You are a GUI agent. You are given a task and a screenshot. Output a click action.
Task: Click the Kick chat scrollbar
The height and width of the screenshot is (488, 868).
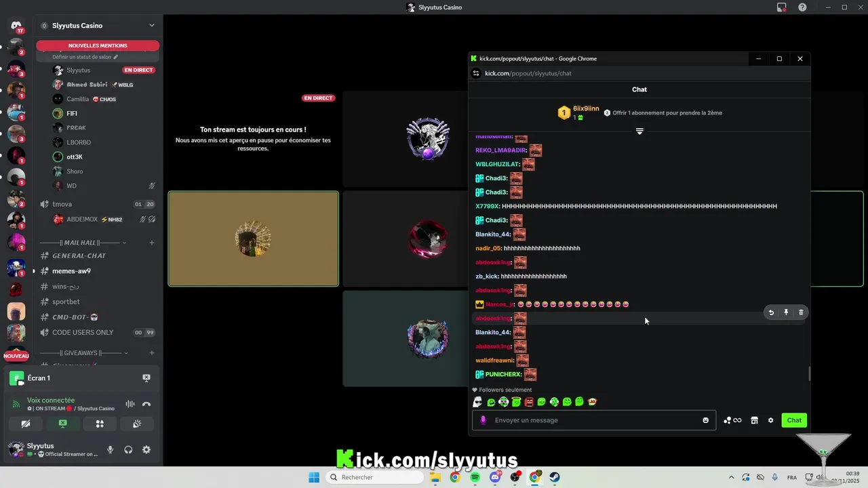808,373
